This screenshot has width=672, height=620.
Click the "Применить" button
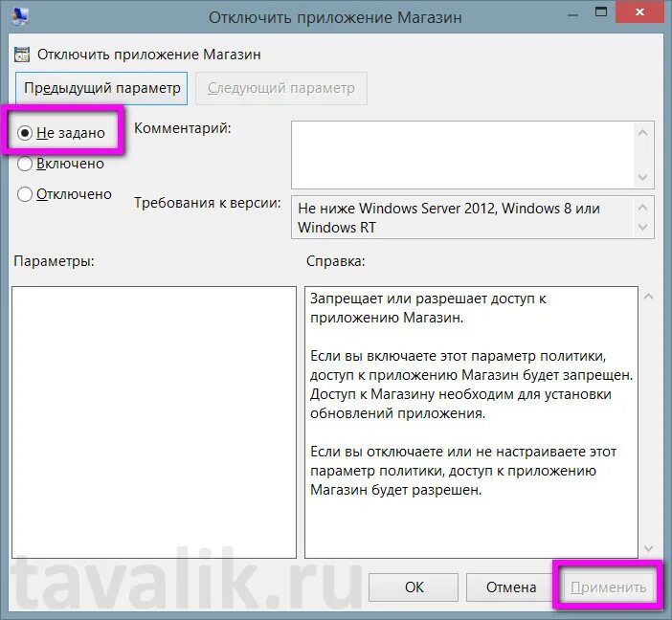608,587
